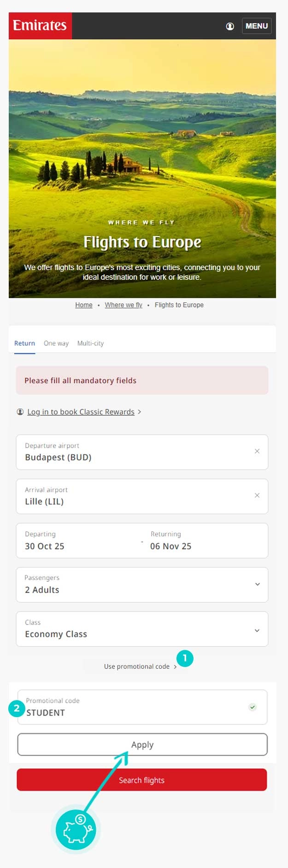Open the Home breadcrumb link
This screenshot has height=868, width=288.
83,305
